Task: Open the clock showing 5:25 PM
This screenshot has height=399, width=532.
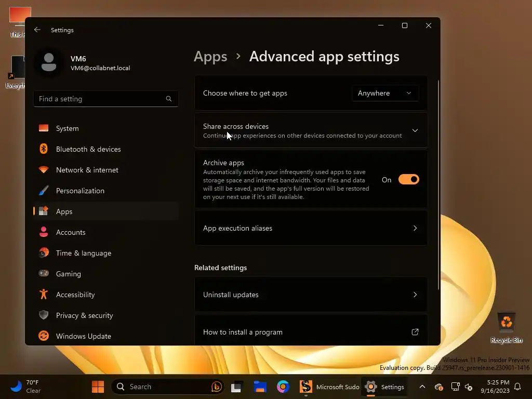Action: 495,387
